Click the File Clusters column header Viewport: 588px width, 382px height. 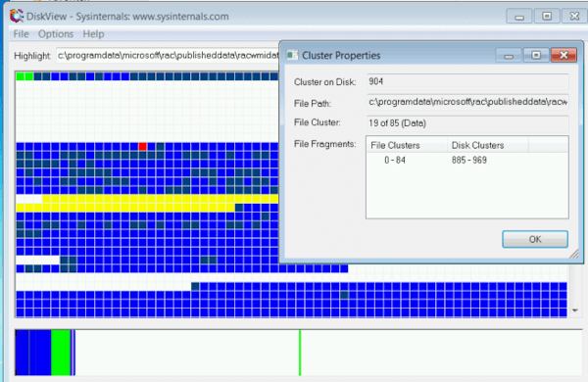coord(407,145)
